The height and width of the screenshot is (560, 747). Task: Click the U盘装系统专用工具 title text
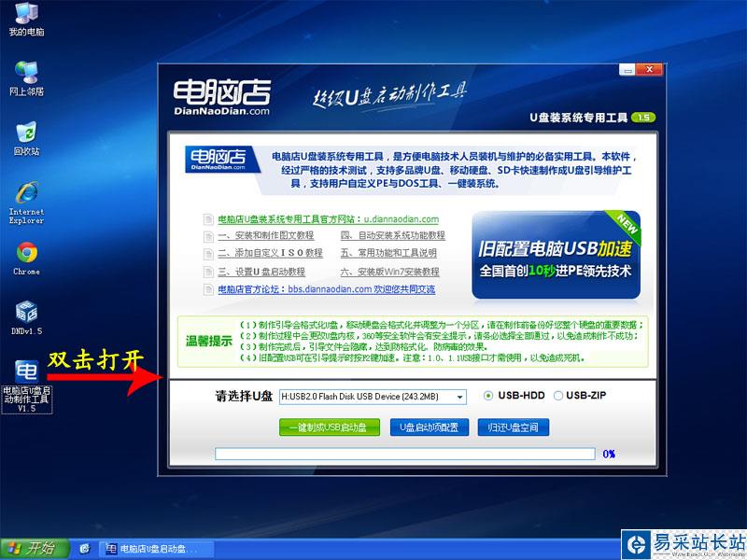click(x=578, y=118)
